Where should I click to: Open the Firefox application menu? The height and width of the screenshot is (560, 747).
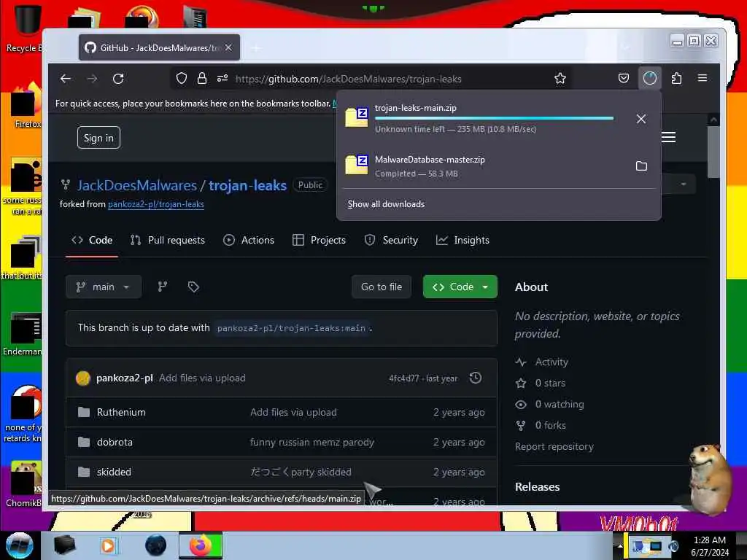[x=703, y=78]
